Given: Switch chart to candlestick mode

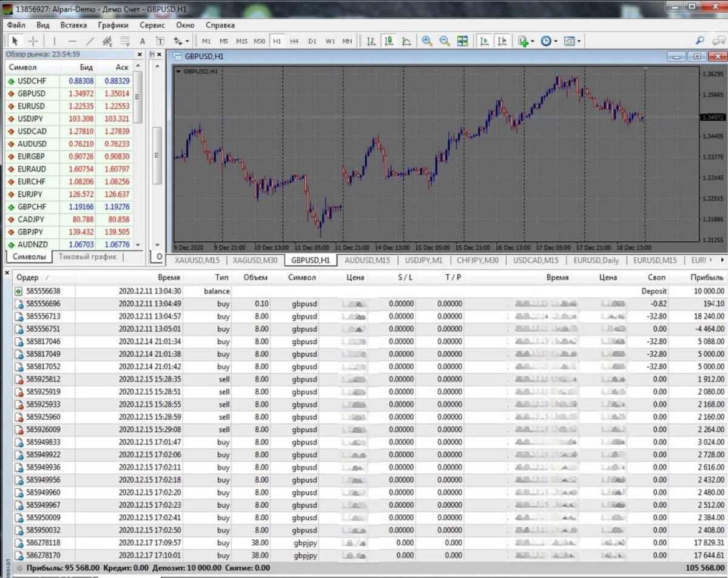Looking at the screenshot, I should tap(389, 41).
